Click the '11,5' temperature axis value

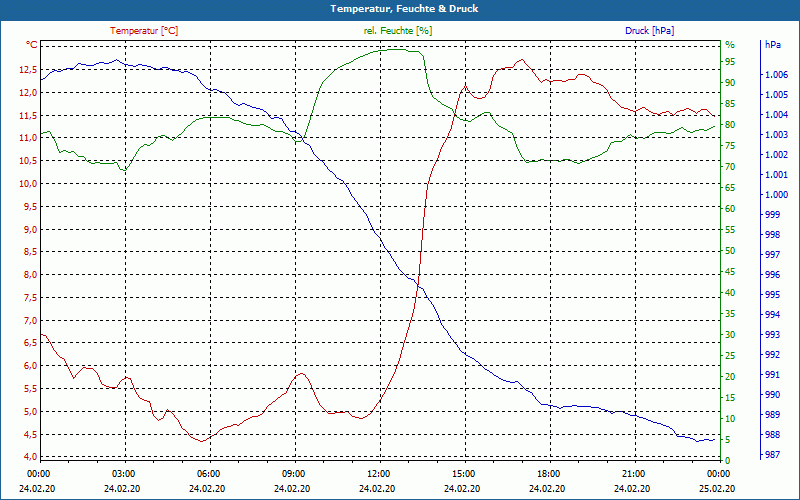coord(29,115)
